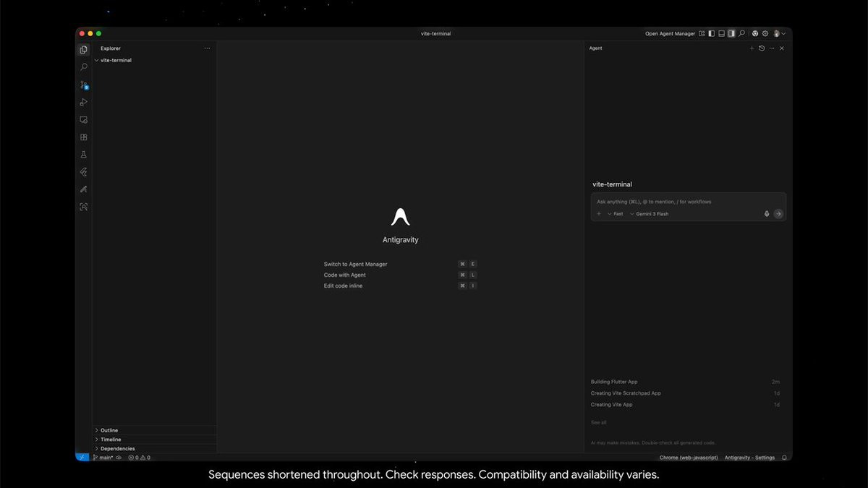Click main branch in status bar
868x488 pixels.
[x=103, y=458]
